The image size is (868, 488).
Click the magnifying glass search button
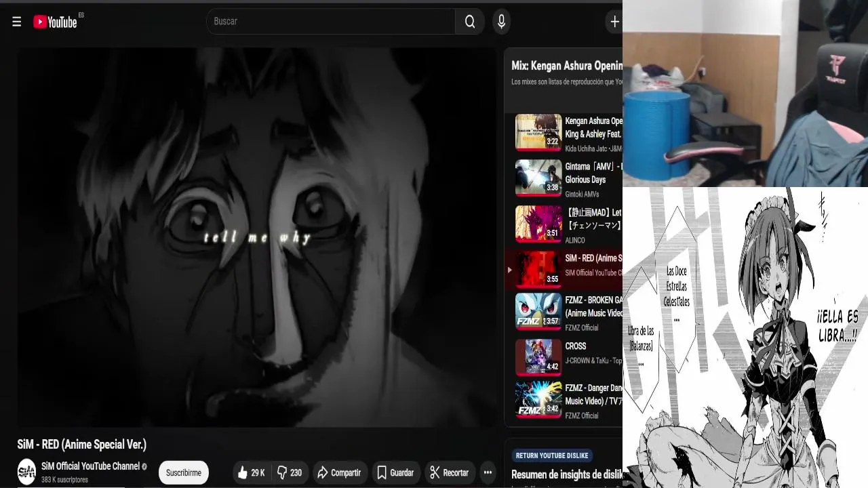click(x=470, y=22)
